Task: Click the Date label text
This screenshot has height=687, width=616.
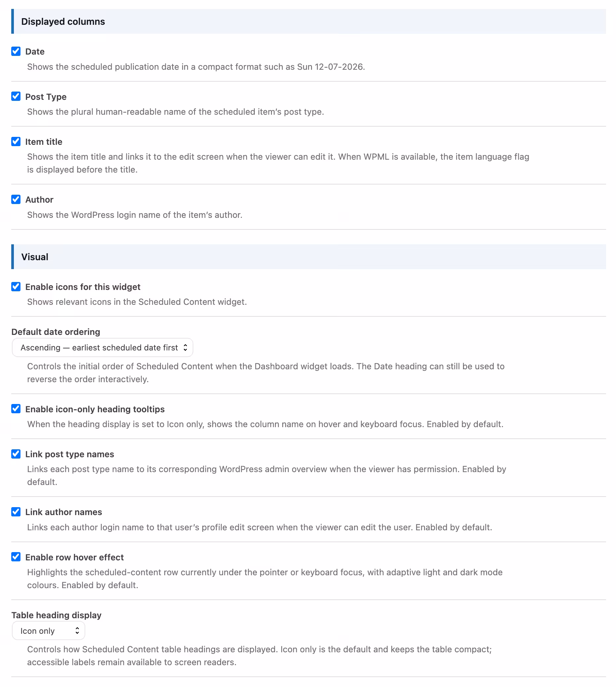Action: coord(35,52)
